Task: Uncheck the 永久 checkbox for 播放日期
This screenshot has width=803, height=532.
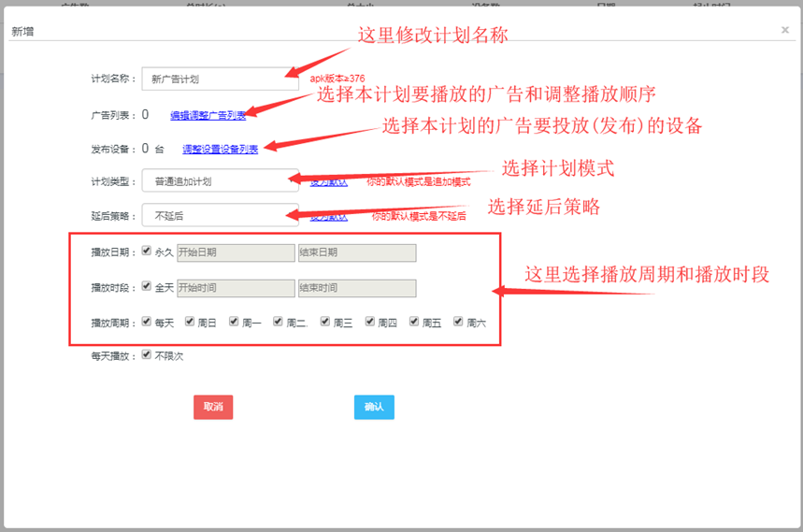Action: click(146, 252)
